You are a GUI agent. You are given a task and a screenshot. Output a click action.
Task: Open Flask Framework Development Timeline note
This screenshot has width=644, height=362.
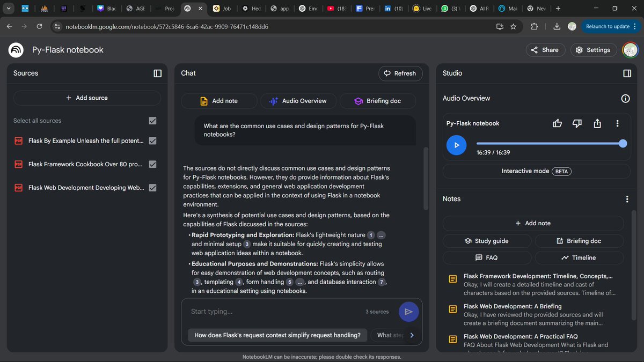pos(533,284)
